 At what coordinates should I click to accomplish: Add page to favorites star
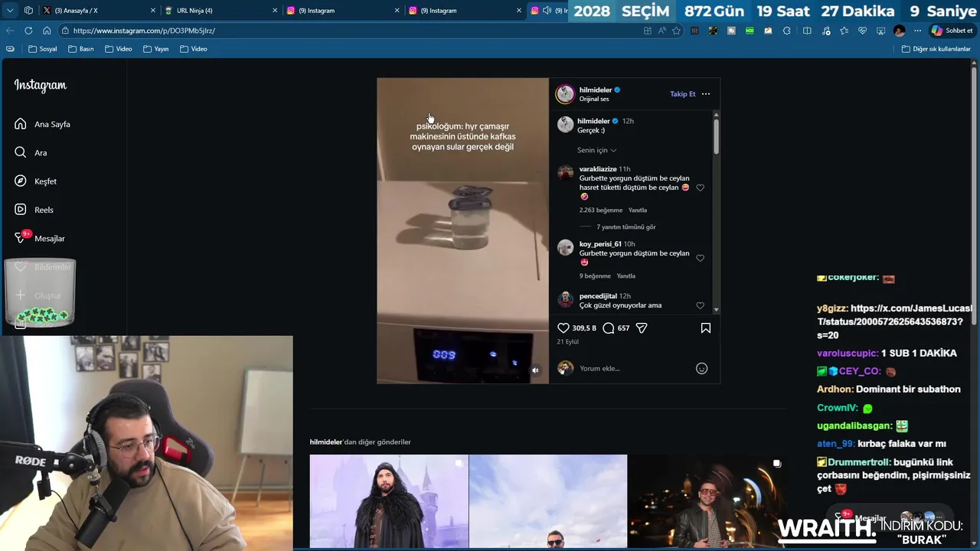(676, 31)
